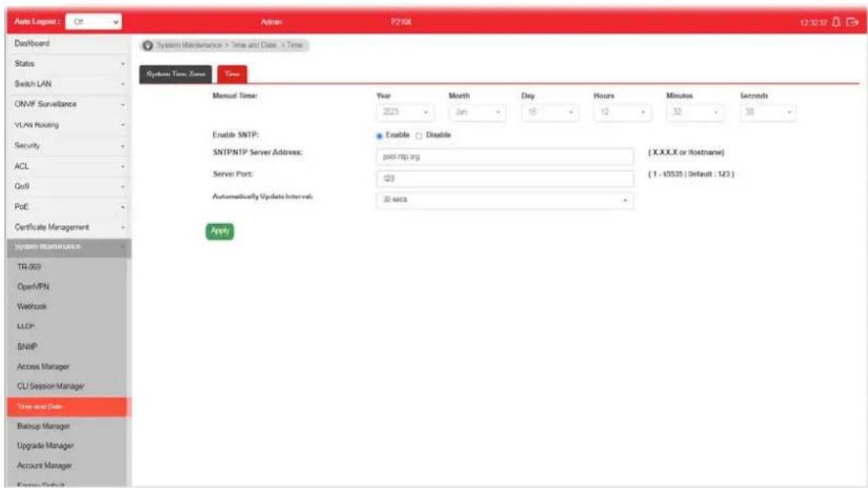Expand the Certificate Management menu
The width and height of the screenshot is (868, 488).
[69, 227]
